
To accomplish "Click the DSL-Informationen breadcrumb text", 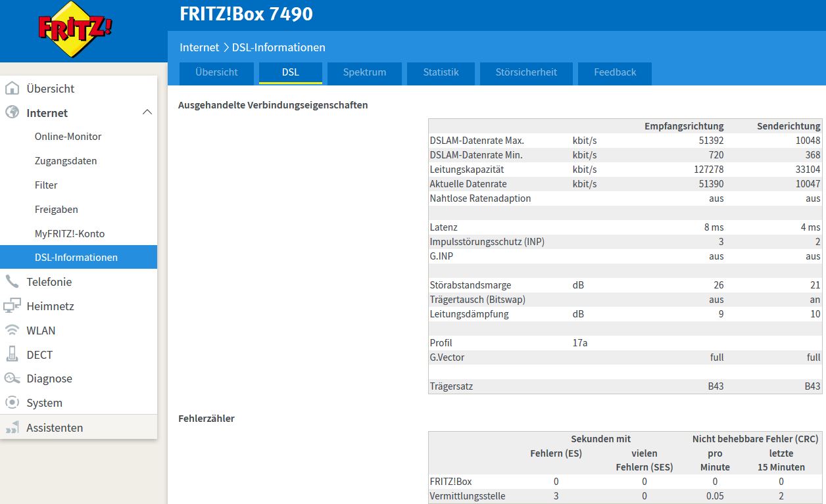I will pyautogui.click(x=279, y=47).
